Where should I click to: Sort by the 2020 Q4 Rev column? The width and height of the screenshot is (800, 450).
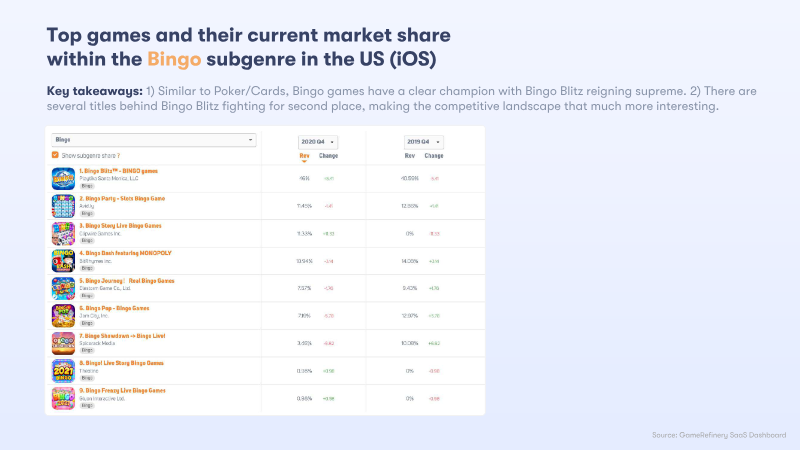tap(304, 156)
